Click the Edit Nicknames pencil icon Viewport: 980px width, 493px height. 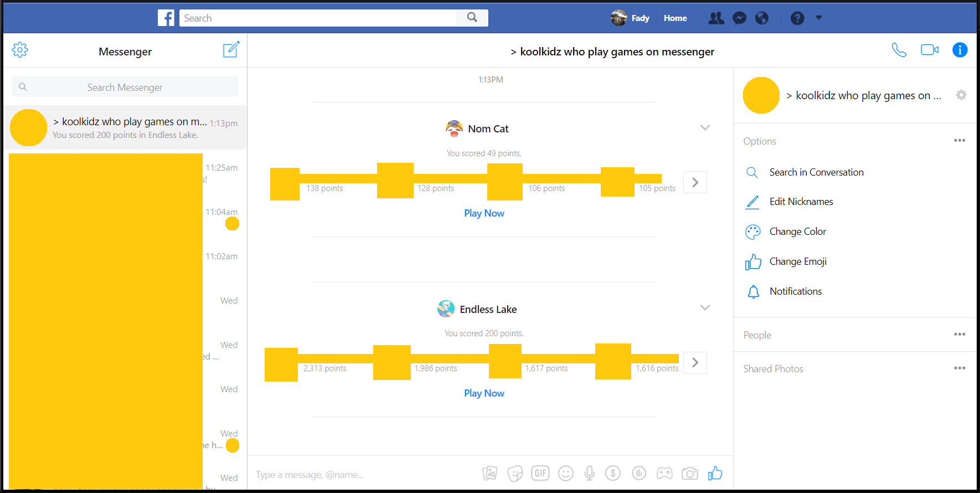[752, 202]
